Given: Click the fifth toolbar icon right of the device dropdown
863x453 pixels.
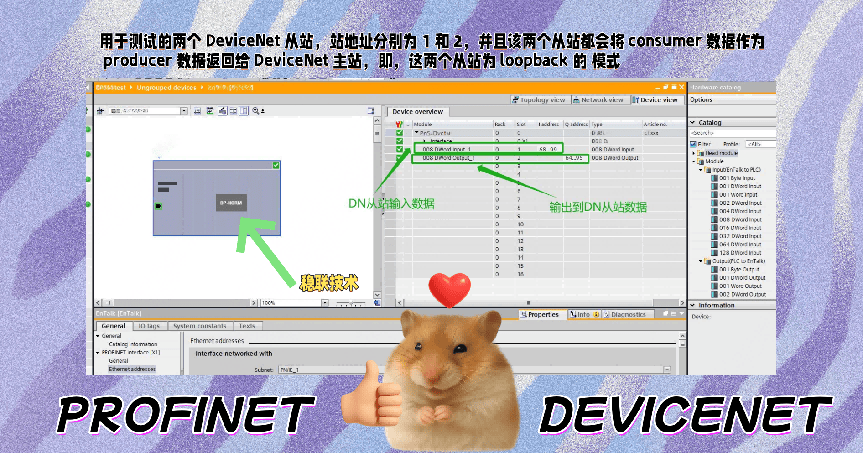Looking at the screenshot, I should tap(244, 111).
